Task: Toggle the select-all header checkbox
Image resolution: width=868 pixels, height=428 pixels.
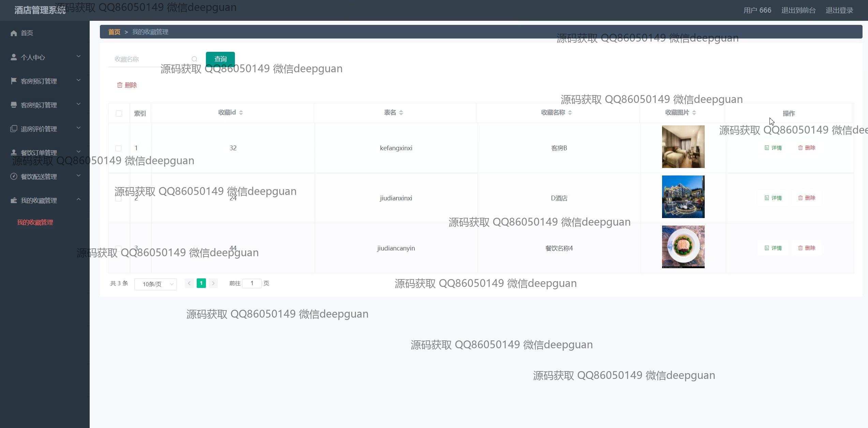Action: [119, 113]
